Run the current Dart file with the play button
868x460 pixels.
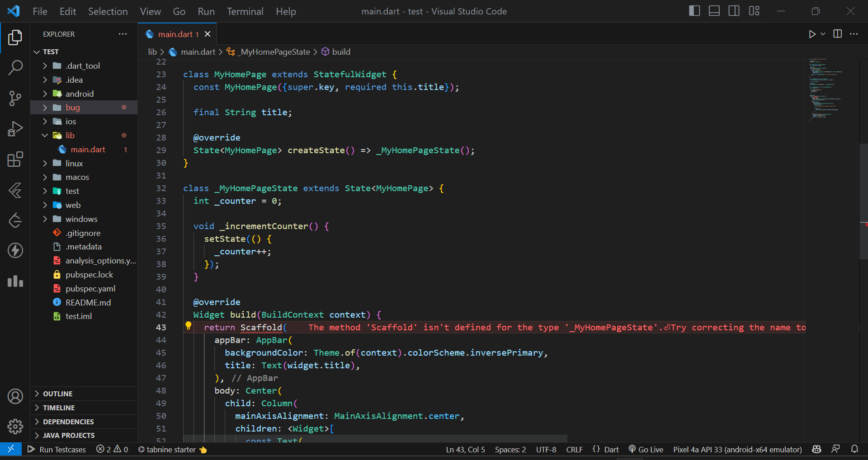pos(812,34)
